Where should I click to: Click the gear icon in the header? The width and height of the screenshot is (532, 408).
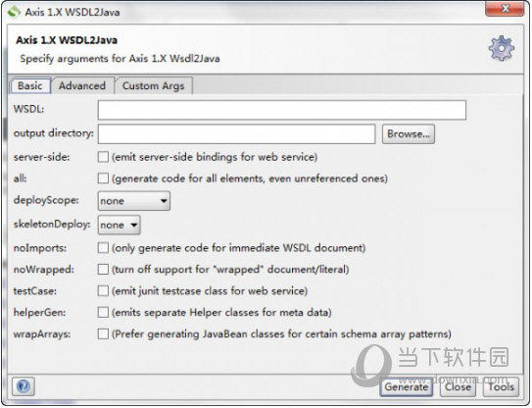click(x=501, y=48)
